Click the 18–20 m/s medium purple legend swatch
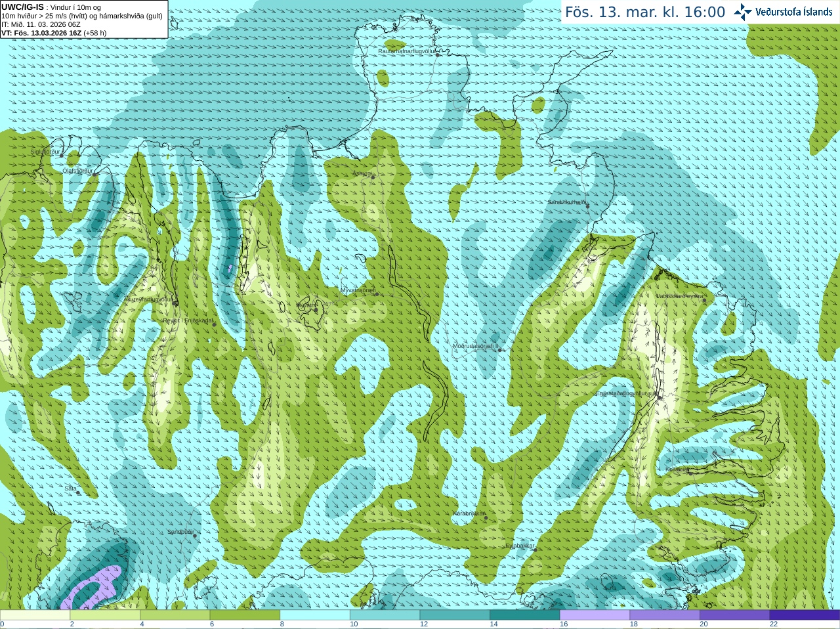Viewport: 840px width, 629px height. click(665, 615)
